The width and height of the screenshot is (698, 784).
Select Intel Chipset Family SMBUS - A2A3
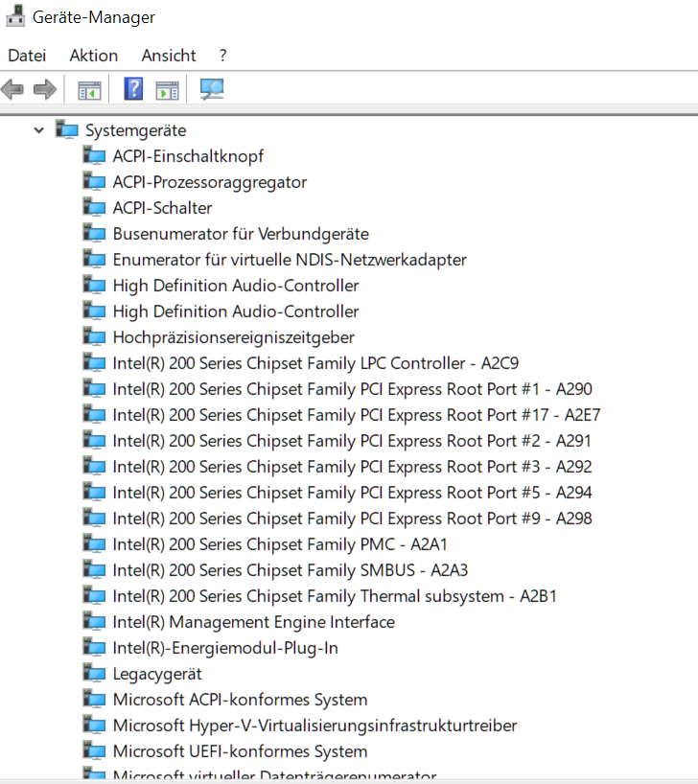pyautogui.click(x=291, y=570)
